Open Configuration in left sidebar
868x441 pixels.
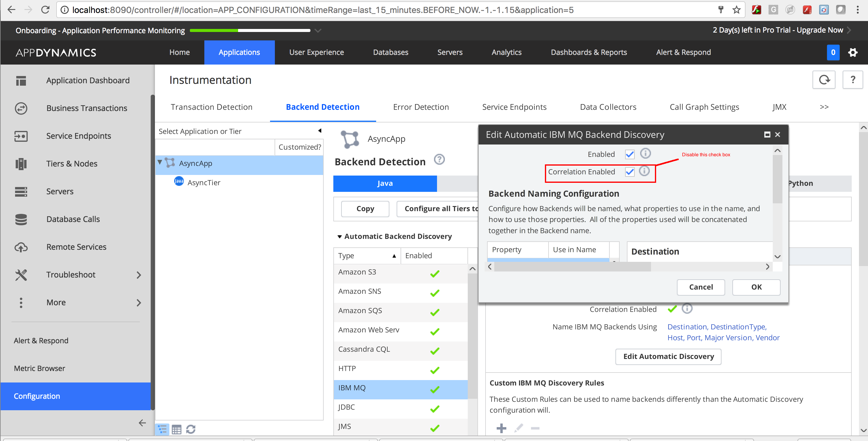click(x=75, y=396)
